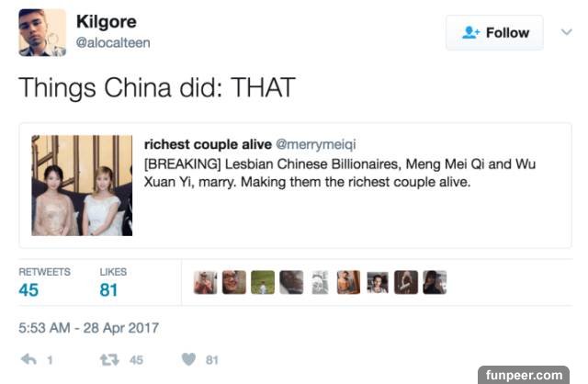Click the 'richest couple alive' name

tap(208, 144)
